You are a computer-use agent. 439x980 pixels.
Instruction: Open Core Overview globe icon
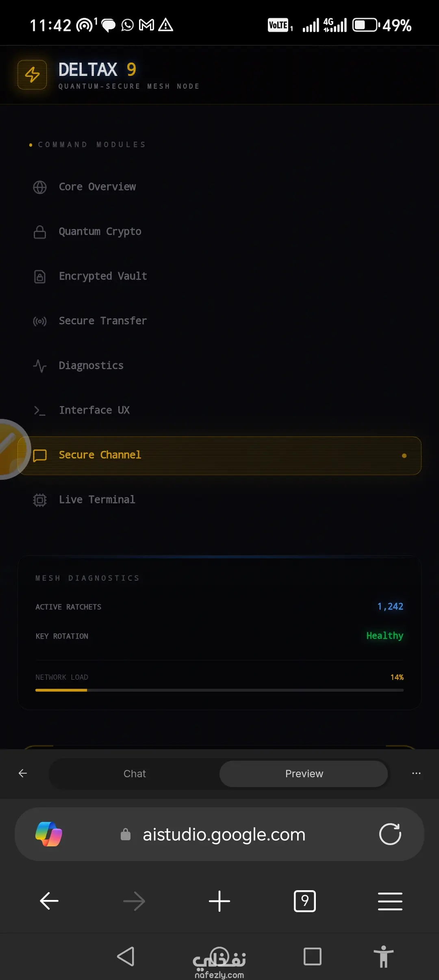coord(40,187)
